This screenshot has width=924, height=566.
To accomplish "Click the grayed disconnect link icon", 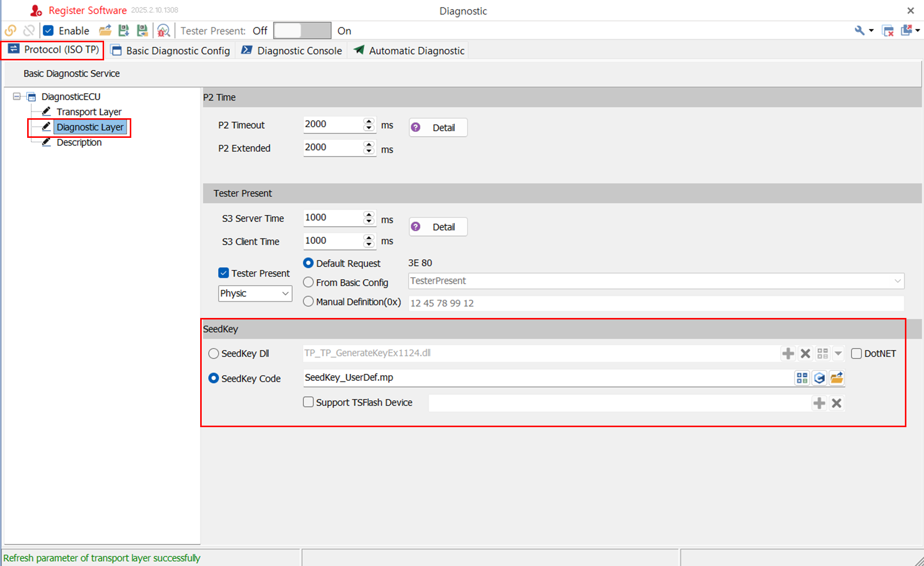I will [29, 31].
